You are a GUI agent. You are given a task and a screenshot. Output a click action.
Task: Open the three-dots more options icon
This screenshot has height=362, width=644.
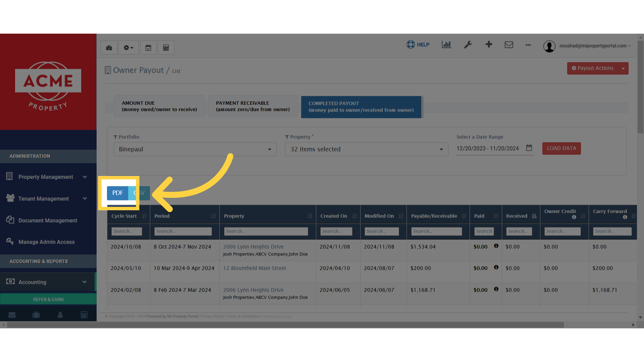528,45
